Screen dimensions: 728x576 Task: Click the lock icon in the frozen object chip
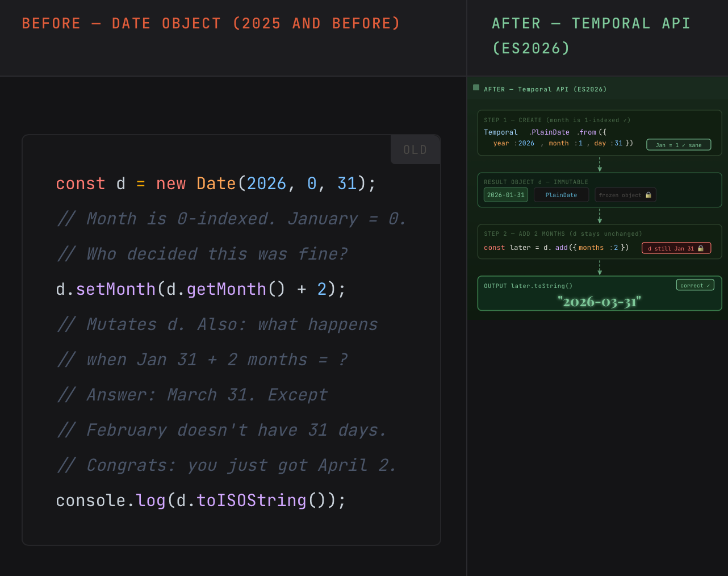pyautogui.click(x=648, y=195)
